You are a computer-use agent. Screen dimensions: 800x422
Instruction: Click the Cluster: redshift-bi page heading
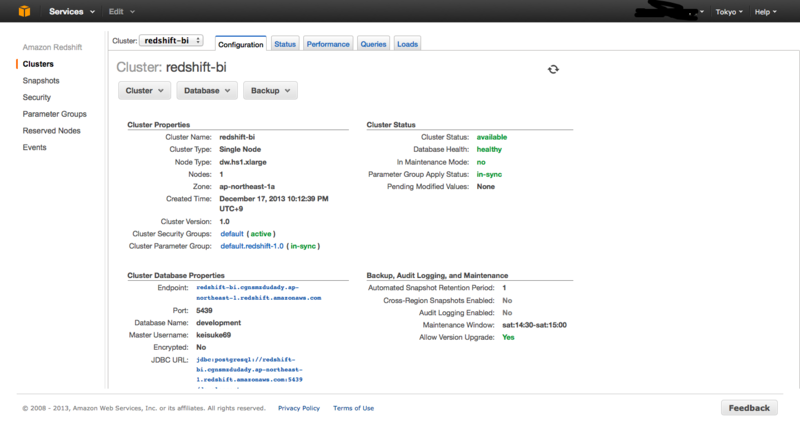[171, 67]
